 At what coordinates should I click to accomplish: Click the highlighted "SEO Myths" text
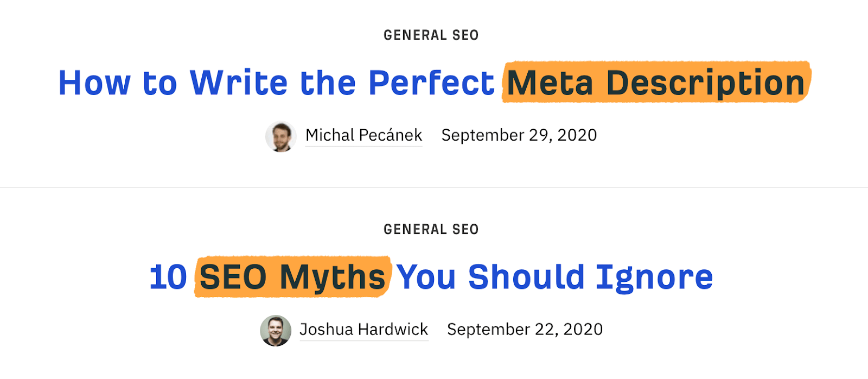pyautogui.click(x=292, y=277)
